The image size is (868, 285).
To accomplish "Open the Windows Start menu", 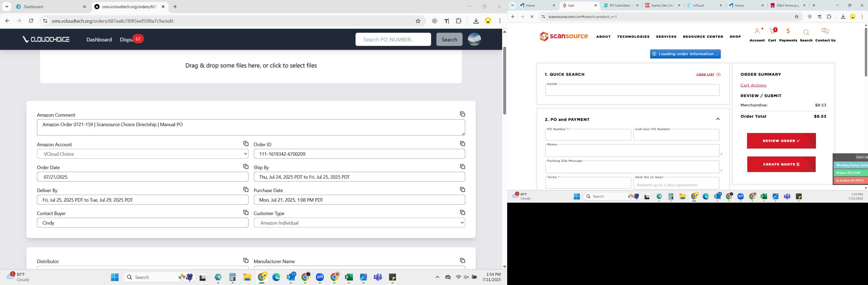I will tap(115, 277).
